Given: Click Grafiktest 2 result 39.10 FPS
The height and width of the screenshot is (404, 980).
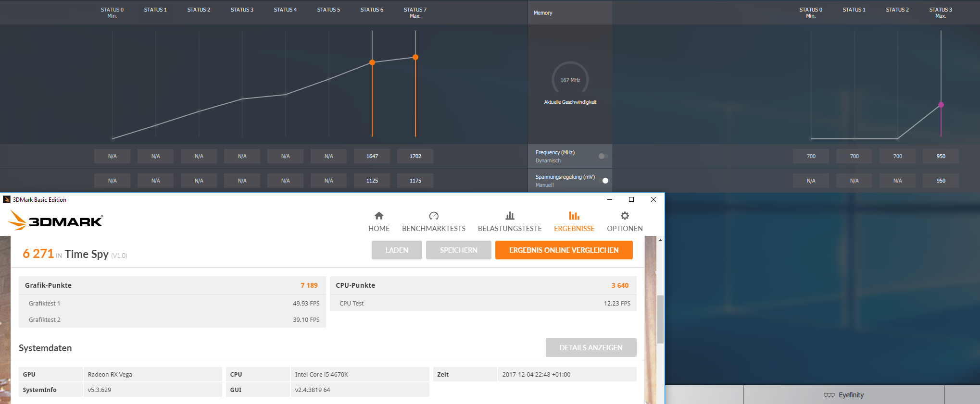Looking at the screenshot, I should pos(306,320).
